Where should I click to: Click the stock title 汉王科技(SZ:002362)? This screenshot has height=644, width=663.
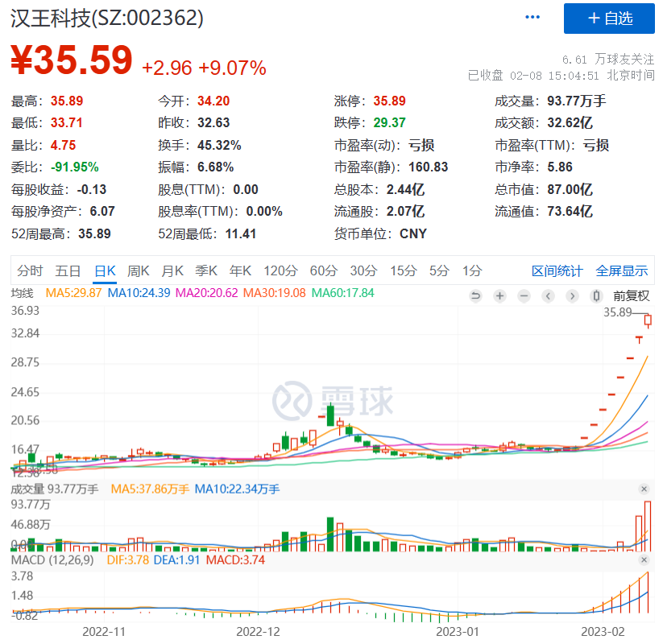coord(107,18)
